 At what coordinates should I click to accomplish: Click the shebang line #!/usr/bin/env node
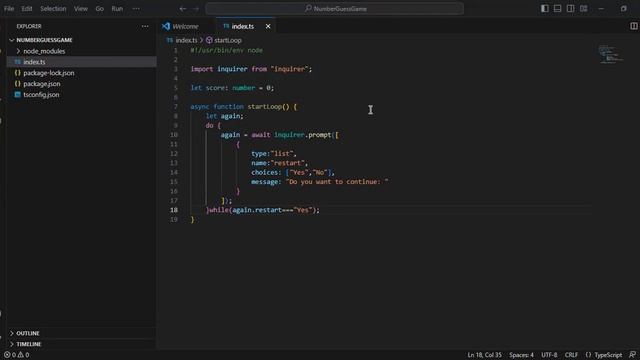pyautogui.click(x=227, y=50)
